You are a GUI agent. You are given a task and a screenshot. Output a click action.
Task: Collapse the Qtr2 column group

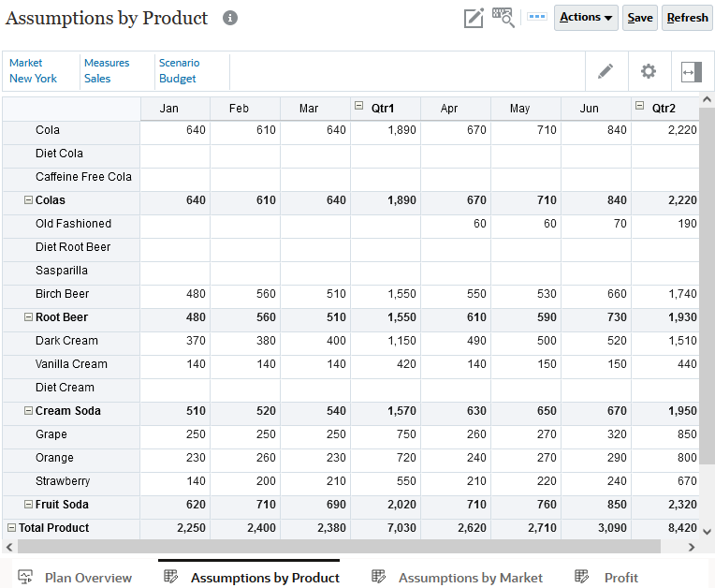pos(640,107)
